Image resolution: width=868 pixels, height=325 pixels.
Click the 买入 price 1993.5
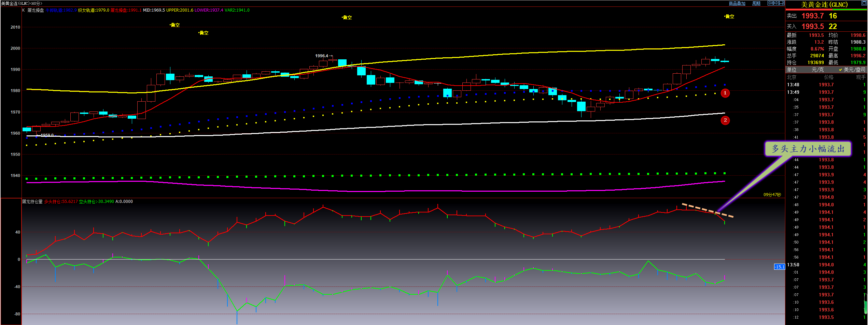point(812,27)
